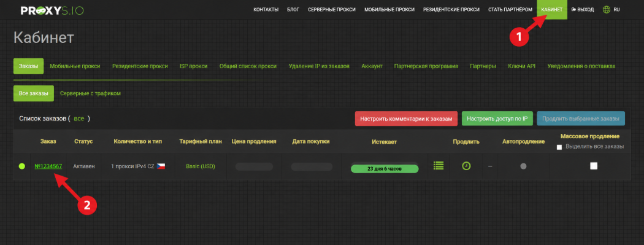Click the blurred renewal price cell

pos(254,166)
